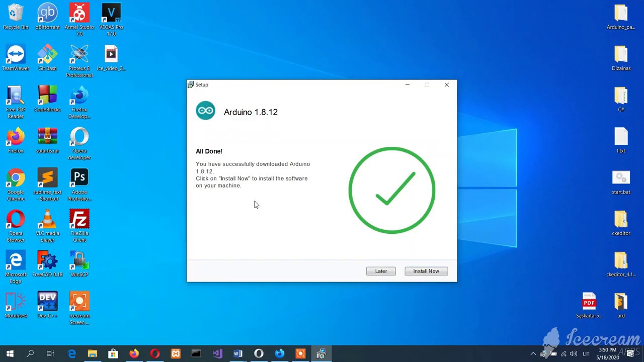This screenshot has width=644, height=362.
Task: Select the Arduino_pa... folder on desktop
Action: [621, 17]
